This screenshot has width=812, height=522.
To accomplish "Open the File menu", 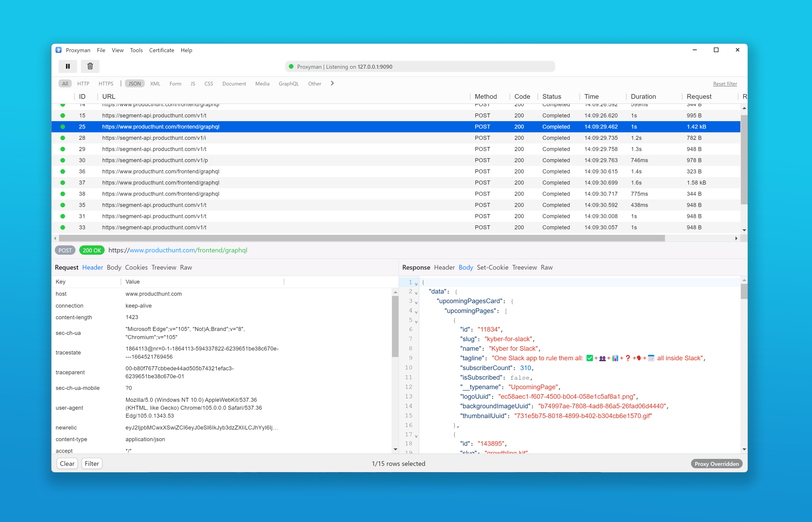I will click(x=101, y=50).
